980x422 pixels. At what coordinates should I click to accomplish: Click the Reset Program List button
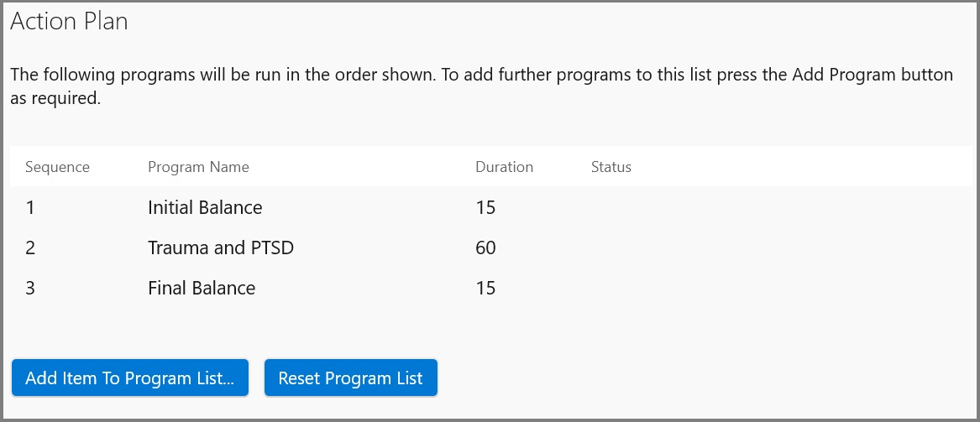[351, 378]
